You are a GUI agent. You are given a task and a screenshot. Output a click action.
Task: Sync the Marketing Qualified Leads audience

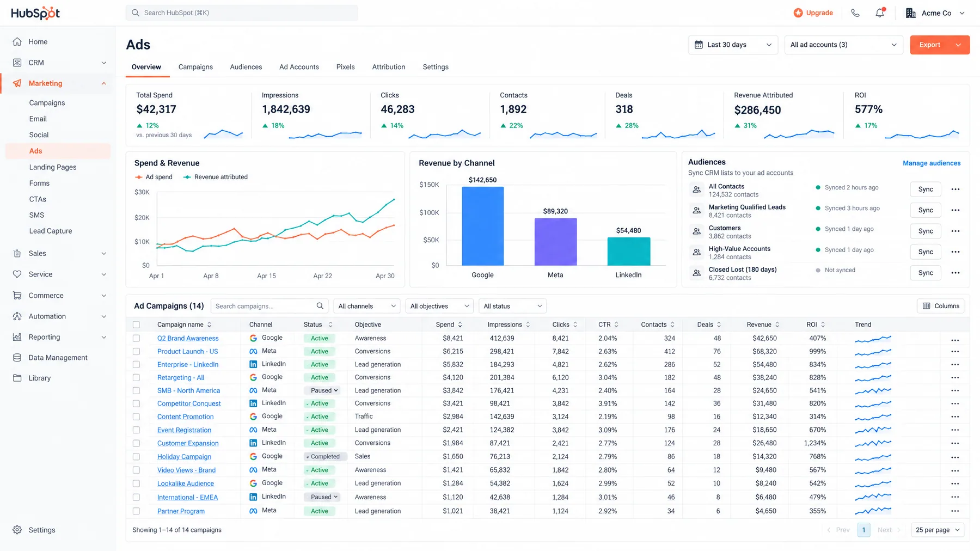click(926, 210)
